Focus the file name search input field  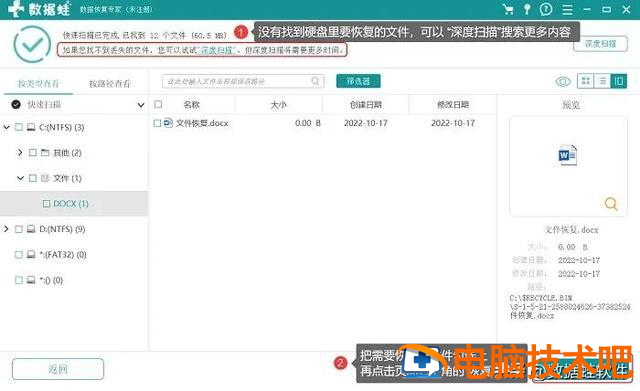coord(243,81)
